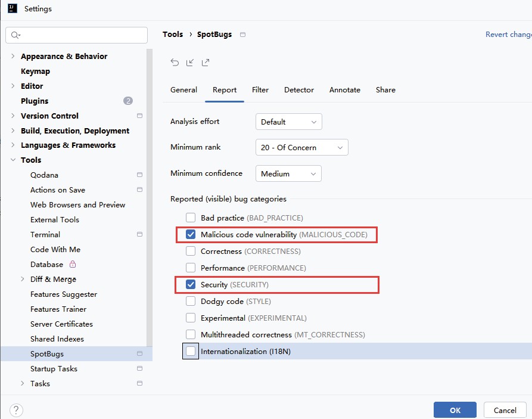Click the help question mark icon
532x419 pixels.
point(16,410)
